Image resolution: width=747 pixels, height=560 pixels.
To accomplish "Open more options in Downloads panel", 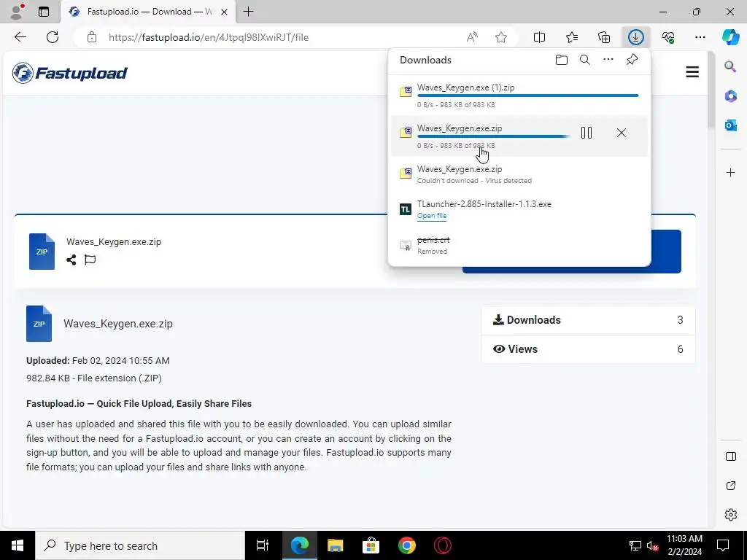I will point(608,60).
